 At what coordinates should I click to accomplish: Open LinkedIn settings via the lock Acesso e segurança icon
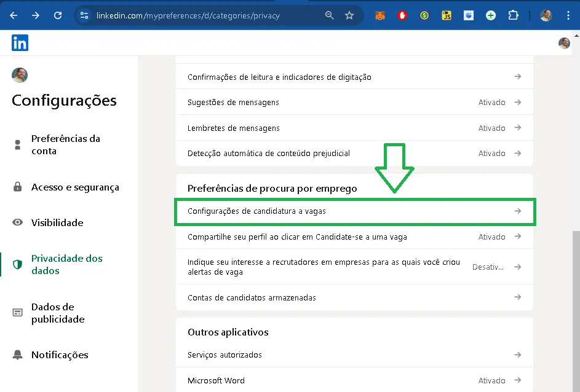(17, 187)
